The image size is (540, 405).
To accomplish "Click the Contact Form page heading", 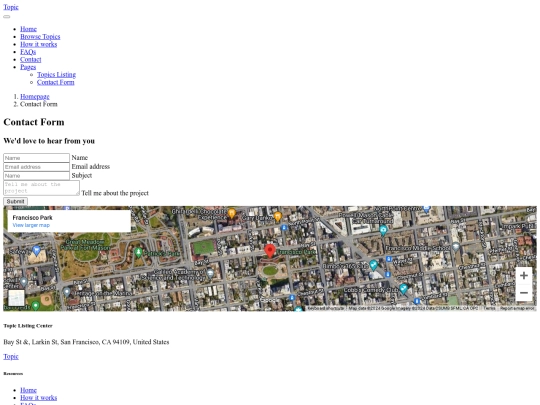I will tap(34, 122).
